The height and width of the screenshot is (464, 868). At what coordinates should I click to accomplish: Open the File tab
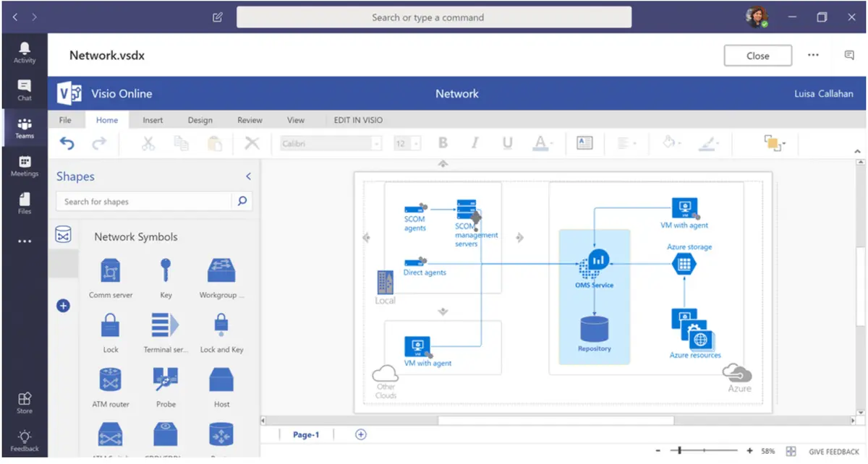(x=65, y=120)
